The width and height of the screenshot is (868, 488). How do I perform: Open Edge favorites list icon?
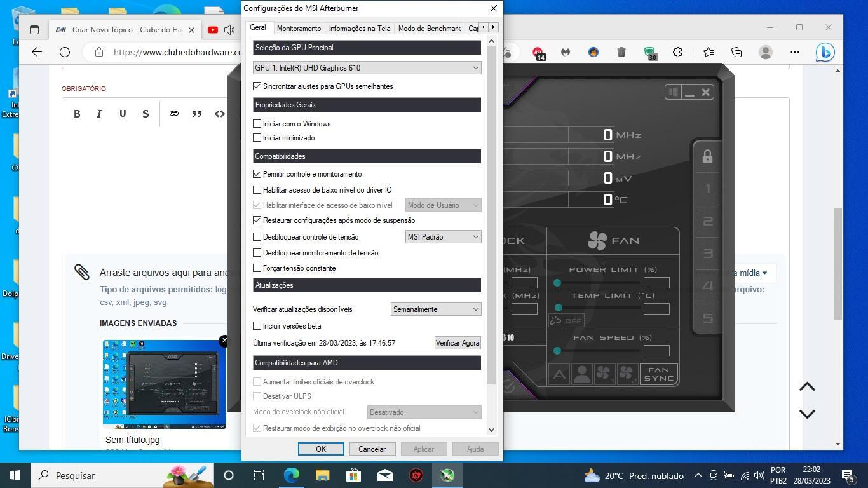[x=708, y=52]
